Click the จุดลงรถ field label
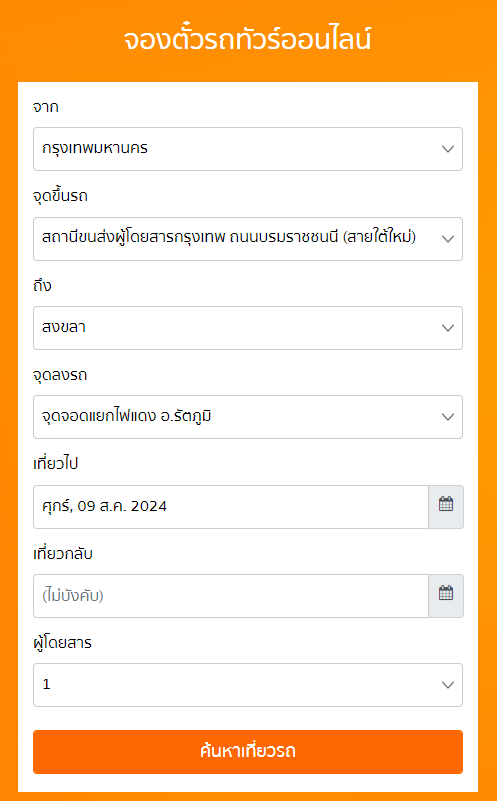Screen dimensions: 497x801 tap(60, 375)
